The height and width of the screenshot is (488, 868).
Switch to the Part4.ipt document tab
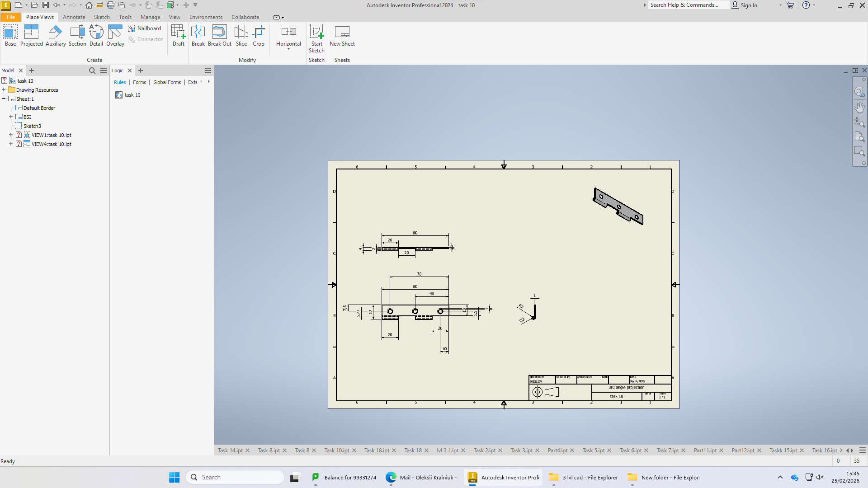tap(557, 450)
